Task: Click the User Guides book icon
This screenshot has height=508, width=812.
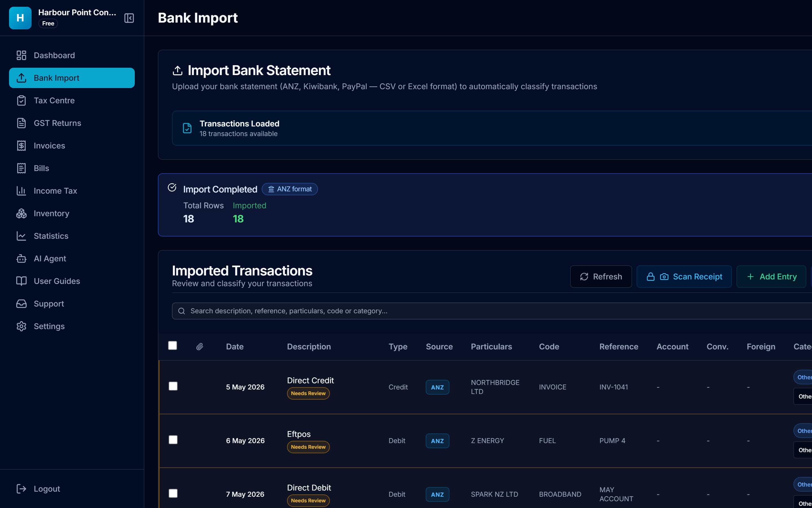Action: [x=21, y=281]
